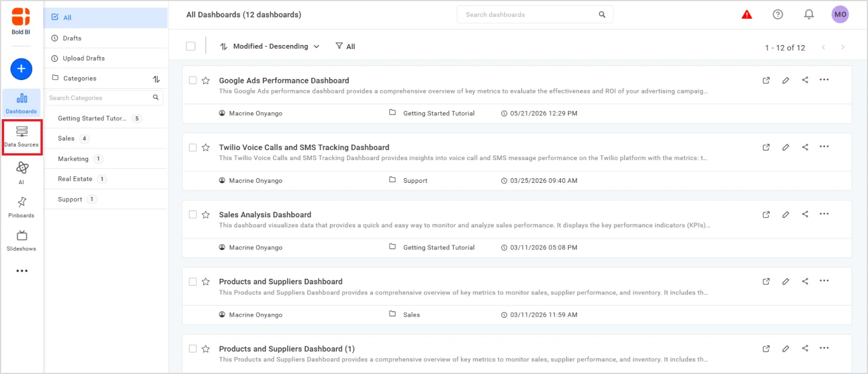This screenshot has width=868, height=374.
Task: Open more options for Products and Suppliers (1)
Action: click(824, 348)
